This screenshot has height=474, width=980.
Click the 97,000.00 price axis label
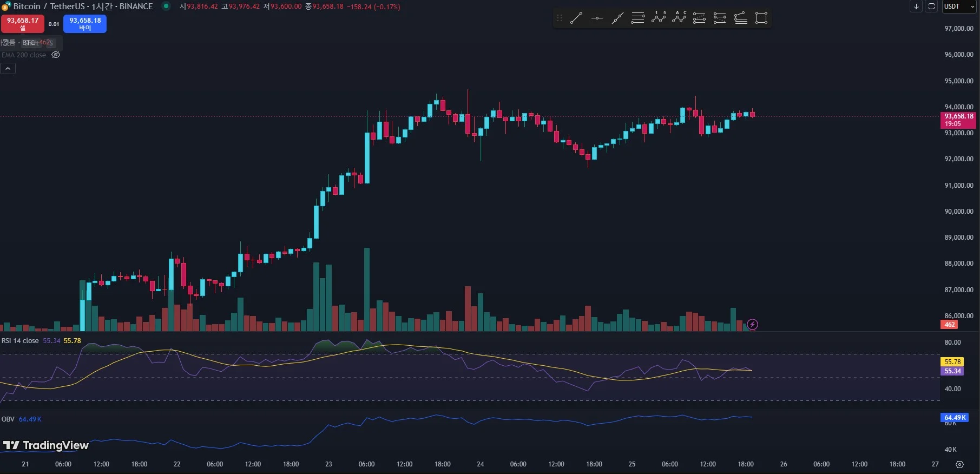pyautogui.click(x=959, y=29)
